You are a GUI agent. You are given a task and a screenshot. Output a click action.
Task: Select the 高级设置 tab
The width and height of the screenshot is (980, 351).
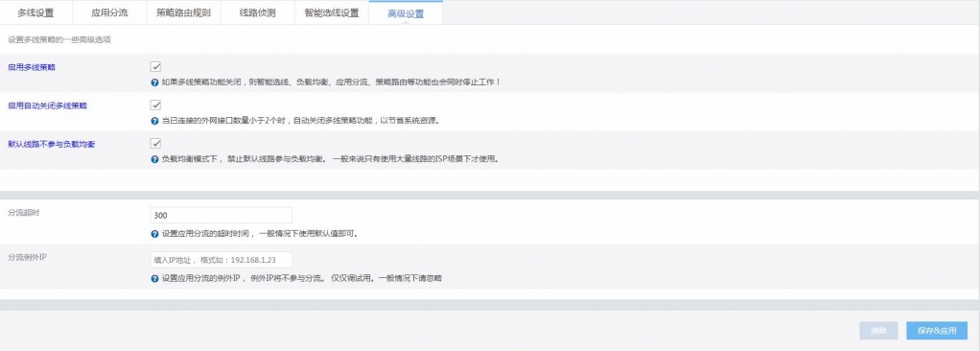pos(406,13)
